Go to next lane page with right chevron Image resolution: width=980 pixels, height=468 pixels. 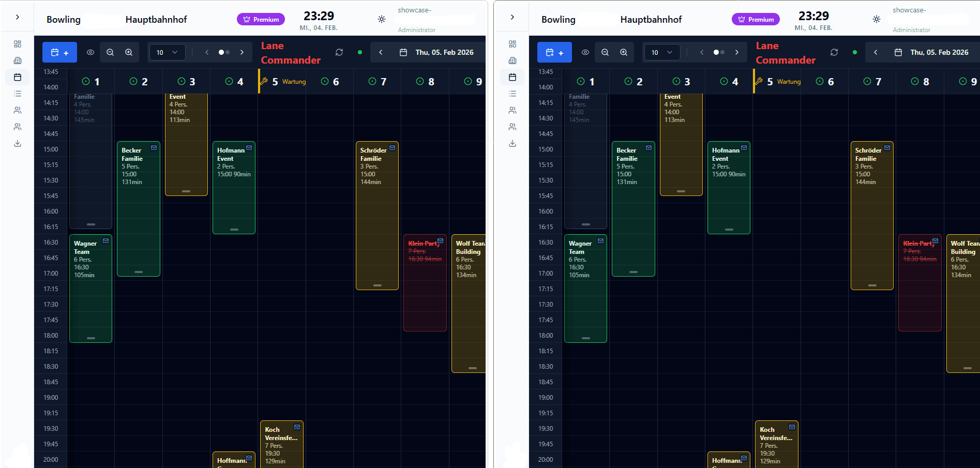click(x=242, y=52)
